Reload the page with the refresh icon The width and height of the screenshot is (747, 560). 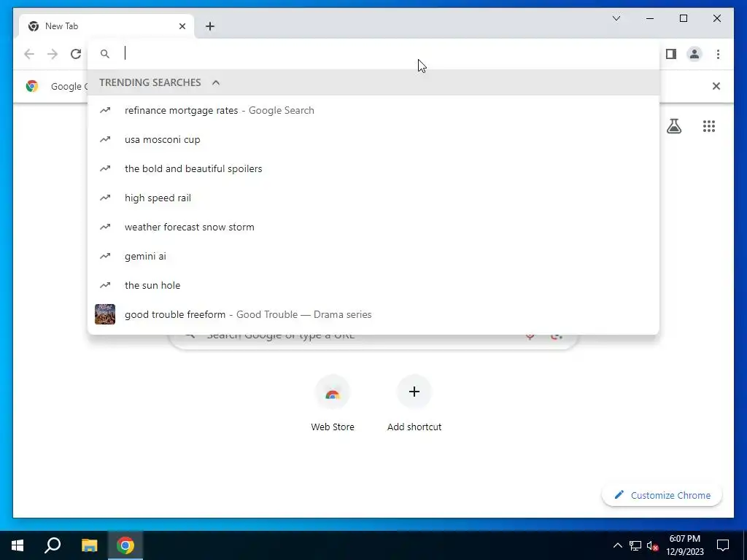(76, 54)
